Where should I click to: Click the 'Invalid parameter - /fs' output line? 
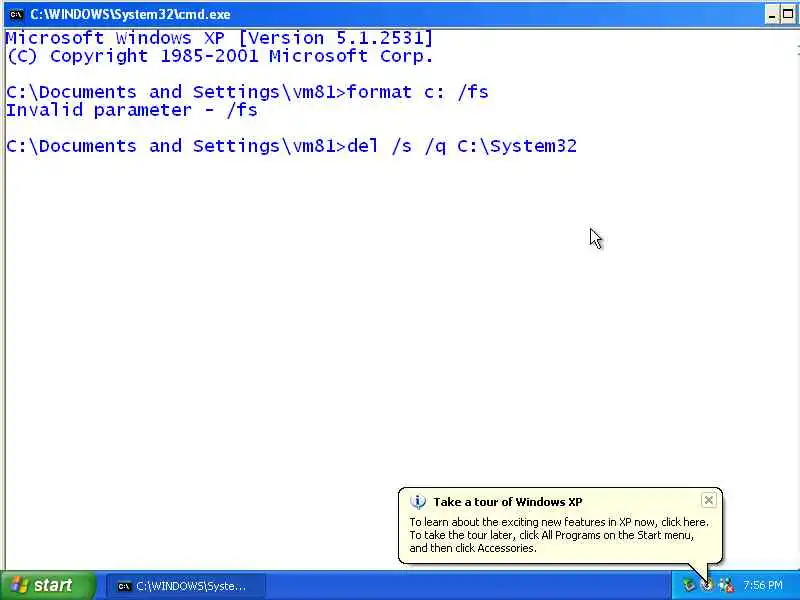132,110
